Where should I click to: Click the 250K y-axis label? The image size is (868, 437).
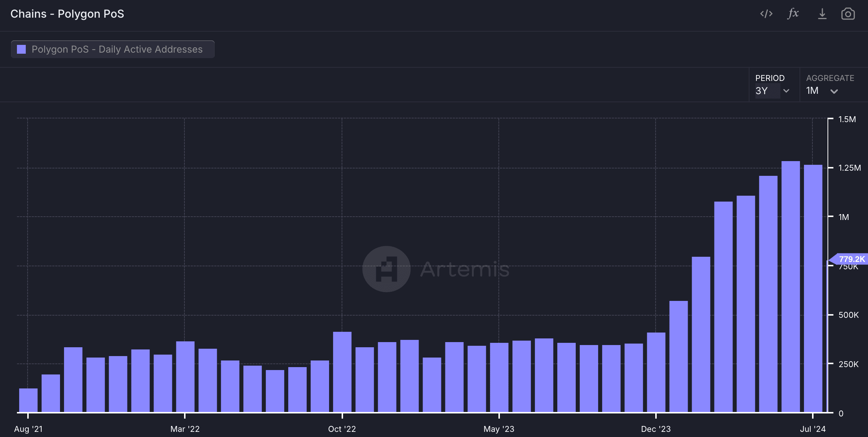tap(848, 364)
